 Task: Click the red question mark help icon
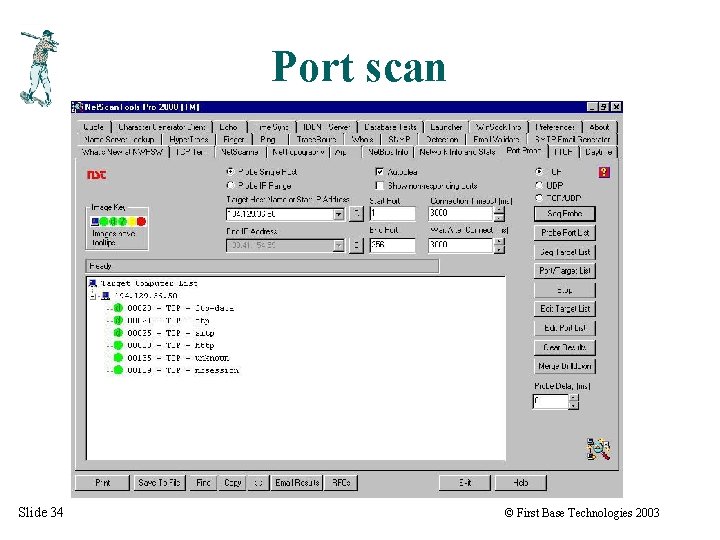pos(604,172)
